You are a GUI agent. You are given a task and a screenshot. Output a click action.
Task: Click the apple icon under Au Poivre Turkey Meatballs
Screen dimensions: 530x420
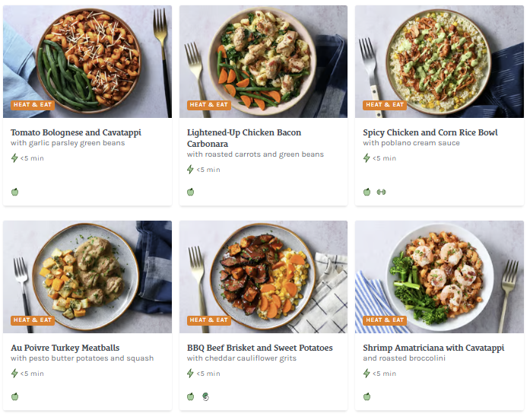(x=14, y=396)
